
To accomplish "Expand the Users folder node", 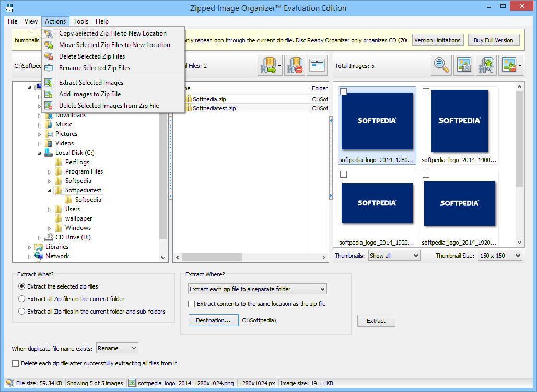I will tap(49, 210).
